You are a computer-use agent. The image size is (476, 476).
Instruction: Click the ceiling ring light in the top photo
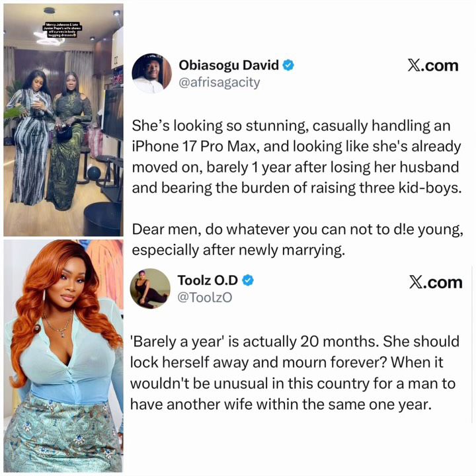coord(49,38)
